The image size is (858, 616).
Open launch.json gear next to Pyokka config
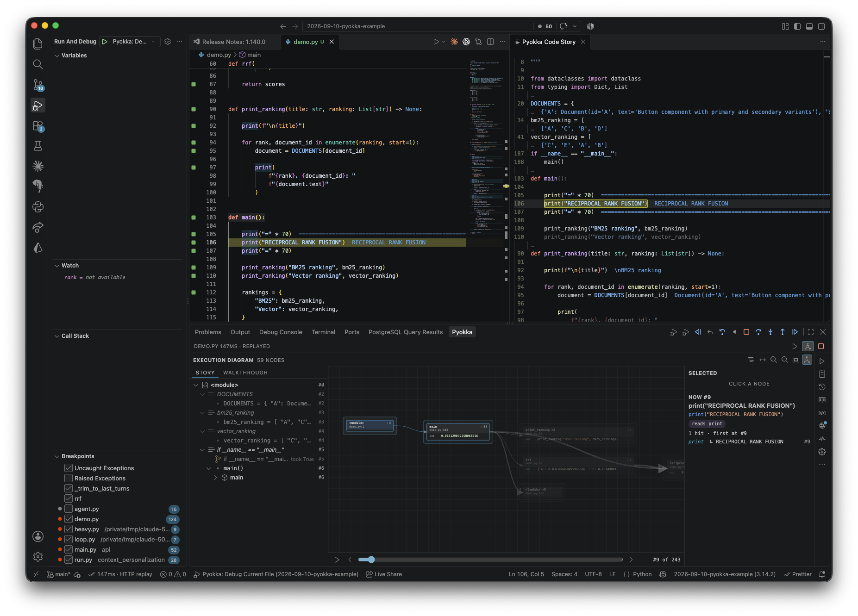168,42
